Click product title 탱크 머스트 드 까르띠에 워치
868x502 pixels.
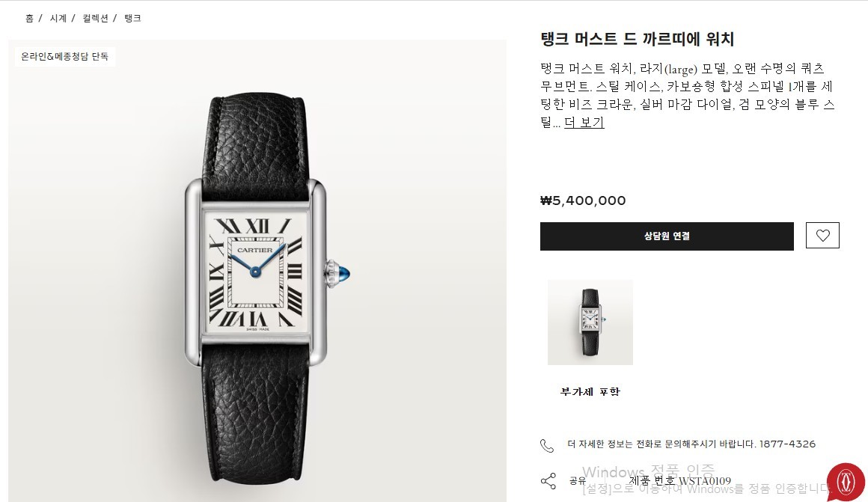(638, 40)
